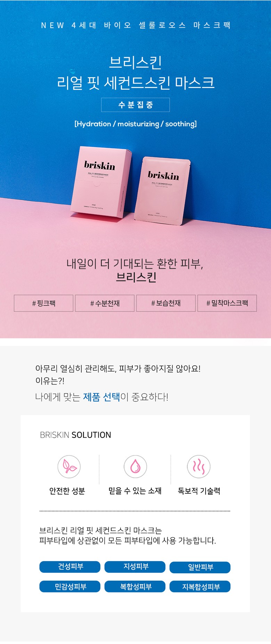Choose the 복합성피부 skin type pill
Viewport: 271px width, 644px height.
pyautogui.click(x=135, y=587)
